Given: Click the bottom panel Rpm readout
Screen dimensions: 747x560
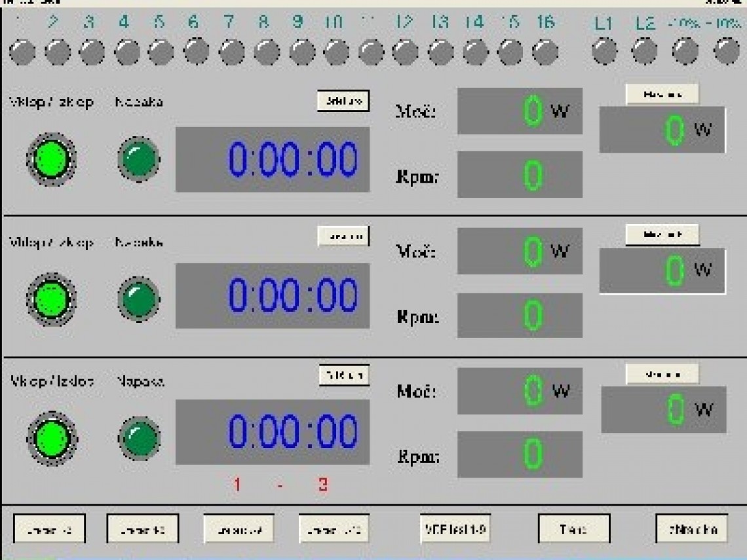Looking at the screenshot, I should click(520, 455).
